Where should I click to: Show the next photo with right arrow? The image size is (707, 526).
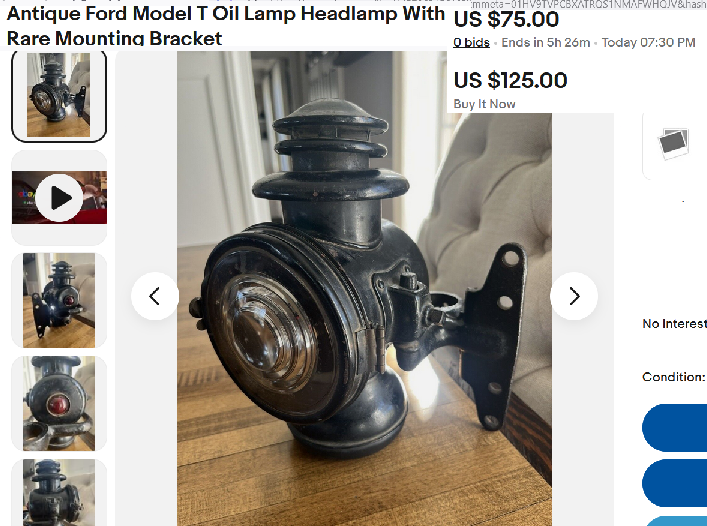point(574,296)
